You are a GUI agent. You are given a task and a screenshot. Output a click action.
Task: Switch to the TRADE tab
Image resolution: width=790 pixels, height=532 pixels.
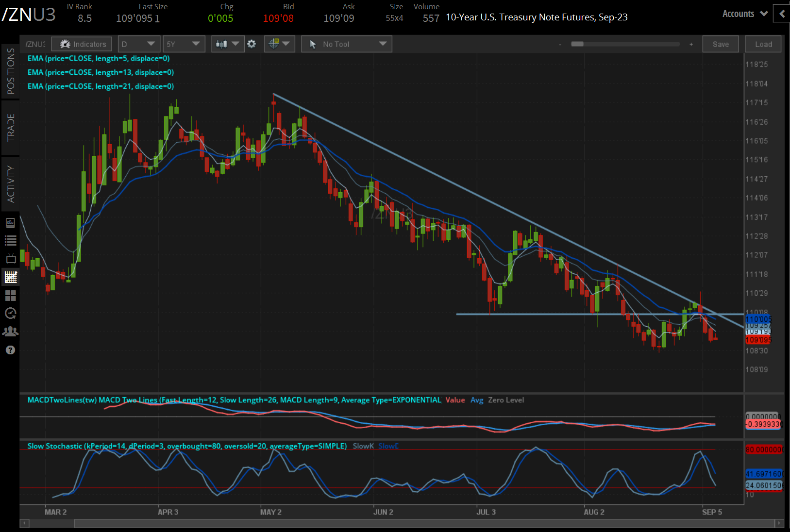click(x=10, y=128)
